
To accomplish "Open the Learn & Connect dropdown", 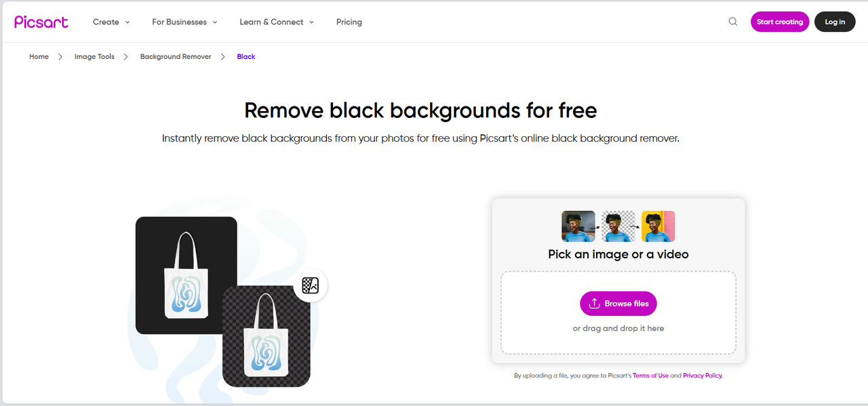I will (277, 22).
